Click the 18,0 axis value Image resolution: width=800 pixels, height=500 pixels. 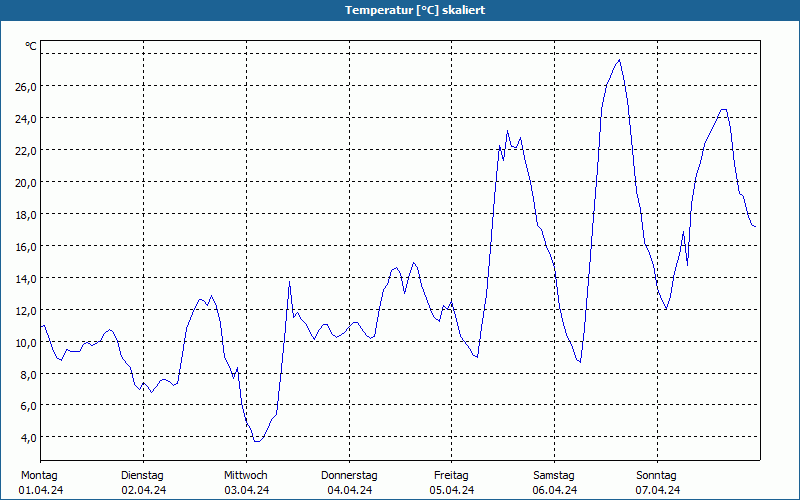[26, 215]
